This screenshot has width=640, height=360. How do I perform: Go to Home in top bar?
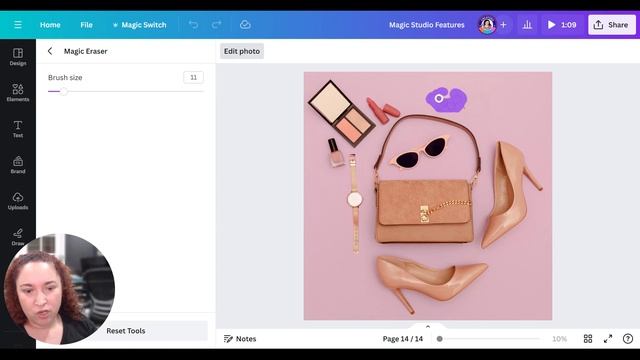(50, 25)
